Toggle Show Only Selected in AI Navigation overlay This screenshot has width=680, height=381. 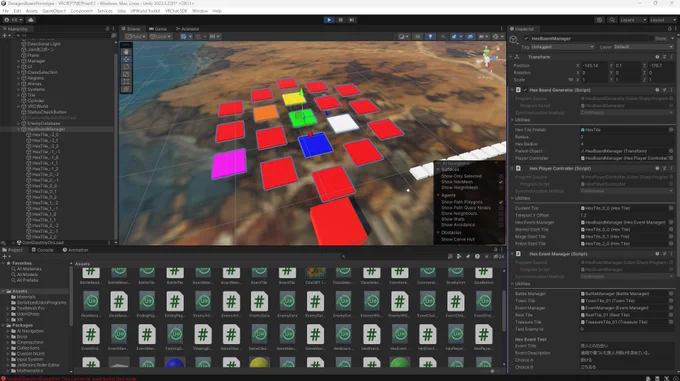coord(501,176)
